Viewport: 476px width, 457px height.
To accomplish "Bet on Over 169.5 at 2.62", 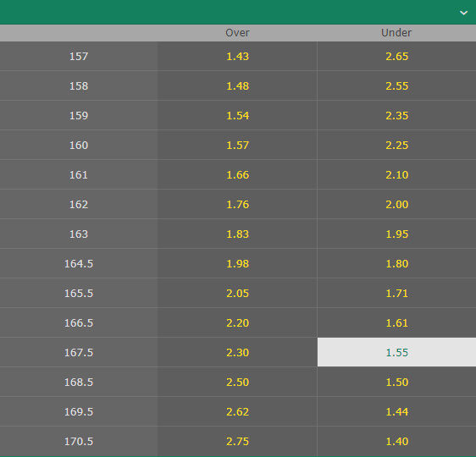I will (x=237, y=411).
